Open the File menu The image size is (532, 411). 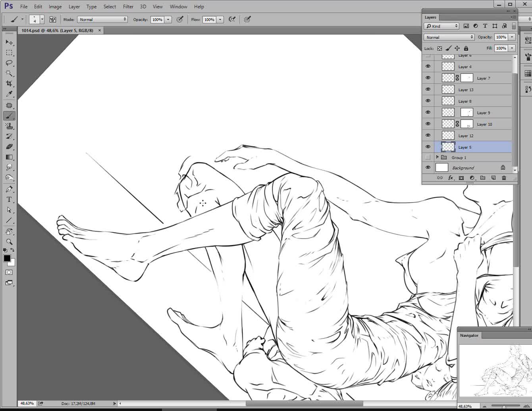click(24, 6)
